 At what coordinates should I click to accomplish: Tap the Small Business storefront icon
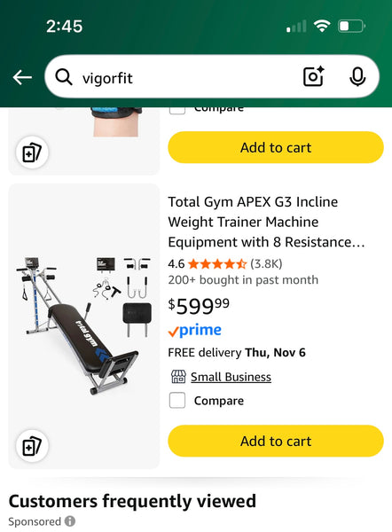coord(178,377)
